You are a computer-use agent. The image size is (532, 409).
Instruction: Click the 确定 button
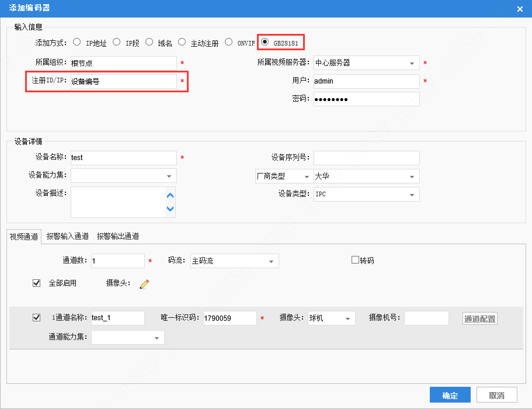[x=450, y=395]
